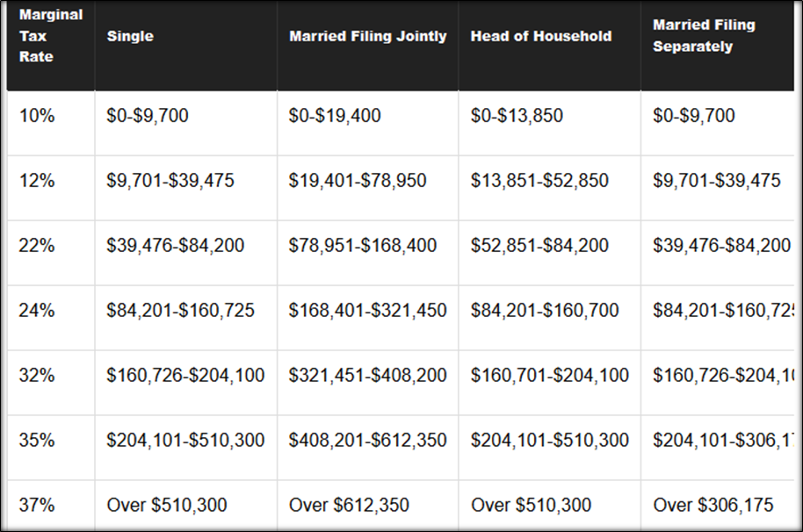Select the Single column header
This screenshot has width=803, height=532.
point(130,37)
